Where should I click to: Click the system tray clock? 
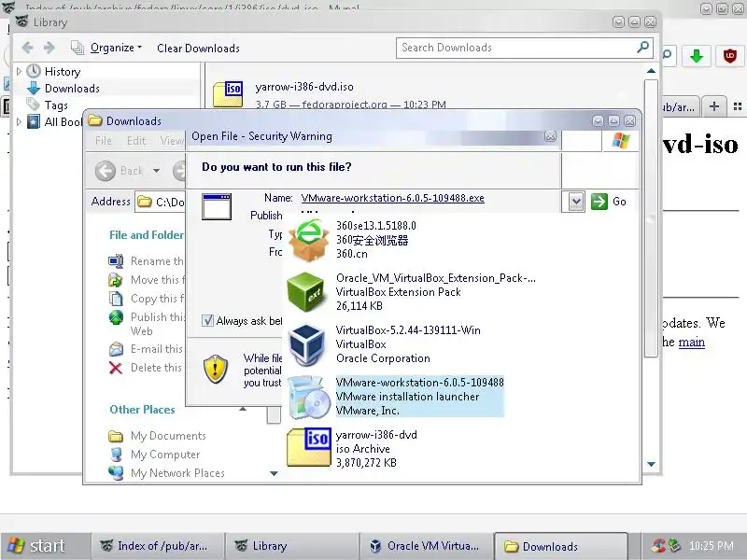coord(711,546)
